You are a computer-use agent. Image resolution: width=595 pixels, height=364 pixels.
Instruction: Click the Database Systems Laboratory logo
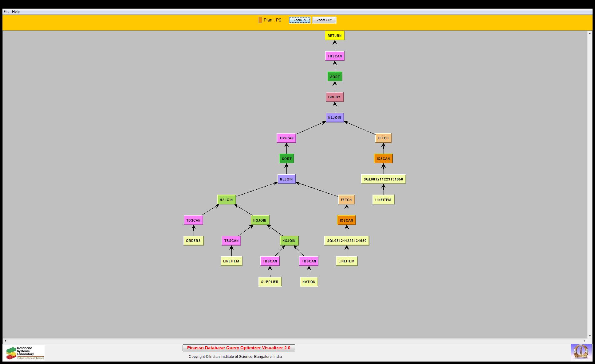tap(25, 353)
